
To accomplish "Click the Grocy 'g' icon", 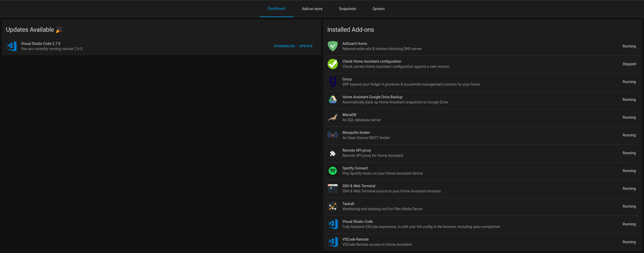I will [333, 82].
